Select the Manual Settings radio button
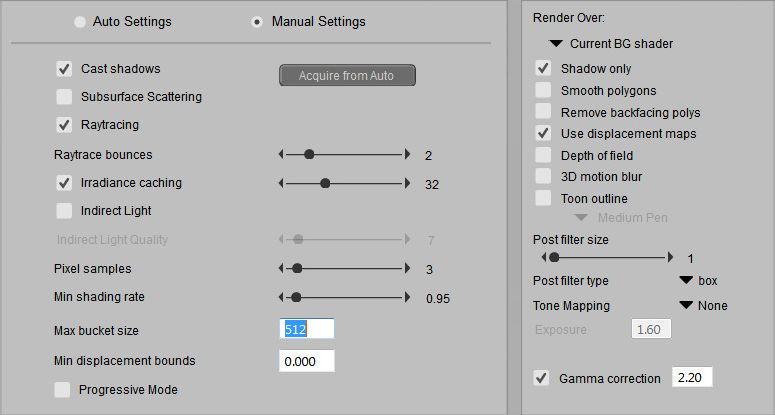 258,21
